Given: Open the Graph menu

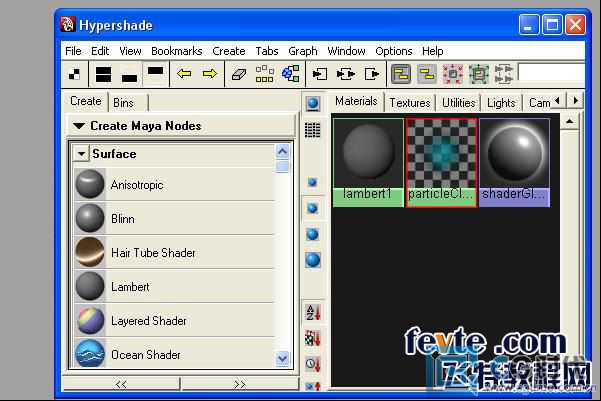Looking at the screenshot, I should click(x=303, y=51).
